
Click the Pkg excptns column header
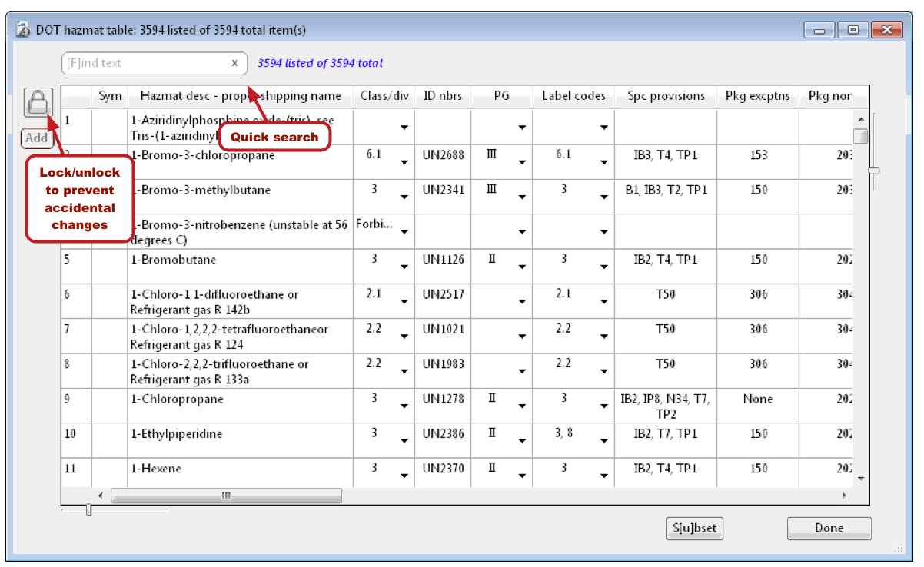[758, 96]
